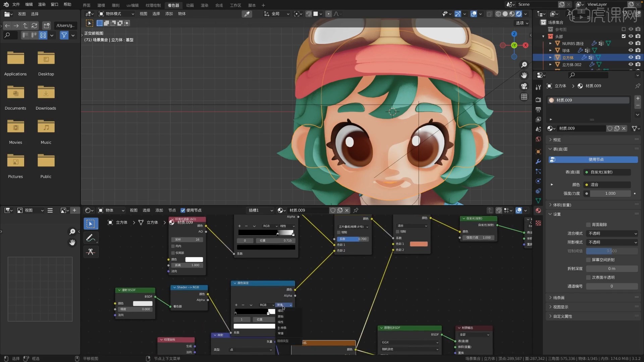Viewport: 644px width, 362px height.
Task: Expand the 线条画 section
Action: 558,298
